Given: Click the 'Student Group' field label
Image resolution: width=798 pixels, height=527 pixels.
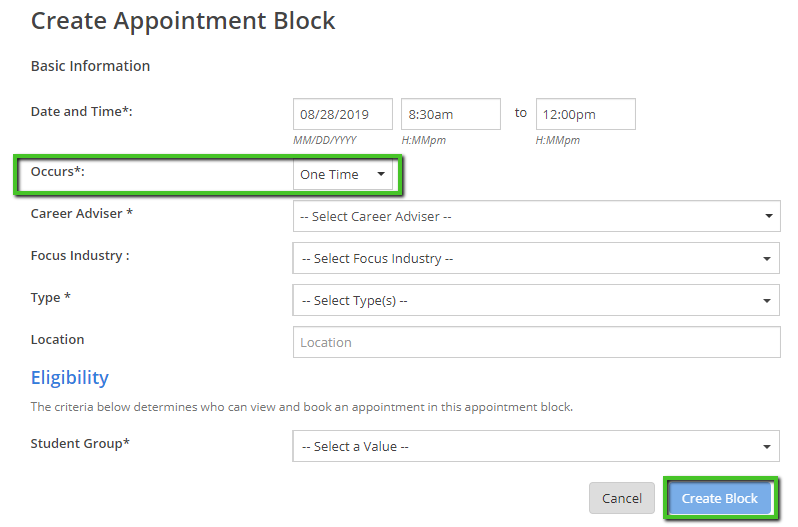Looking at the screenshot, I should click(x=80, y=444).
